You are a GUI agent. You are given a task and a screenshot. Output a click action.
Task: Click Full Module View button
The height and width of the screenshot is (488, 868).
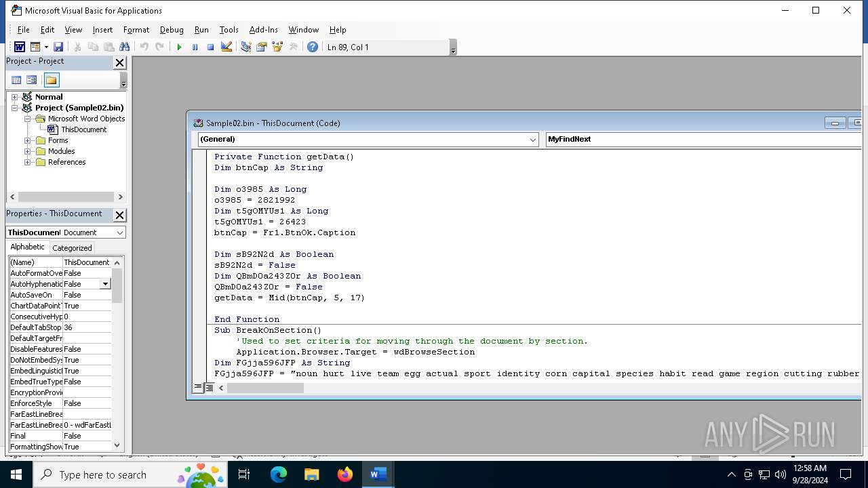(x=210, y=388)
